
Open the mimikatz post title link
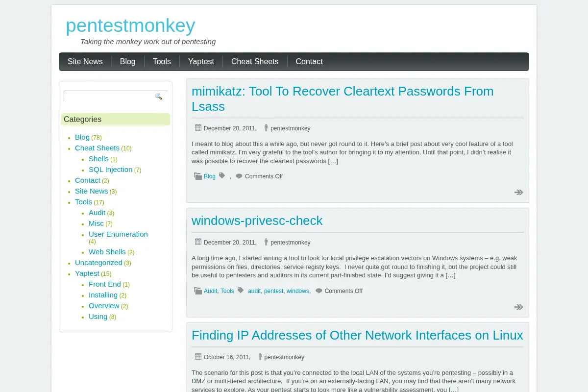pyautogui.click(x=343, y=98)
